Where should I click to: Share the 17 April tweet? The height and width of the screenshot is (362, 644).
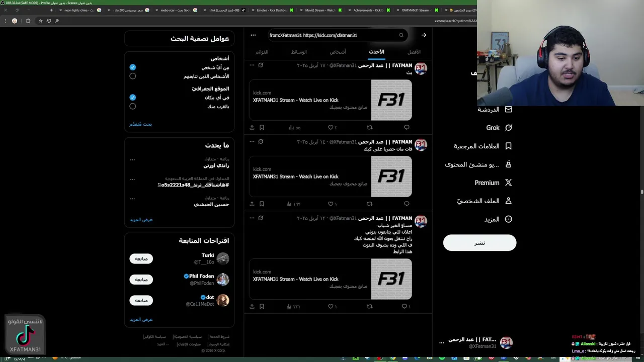tap(252, 127)
